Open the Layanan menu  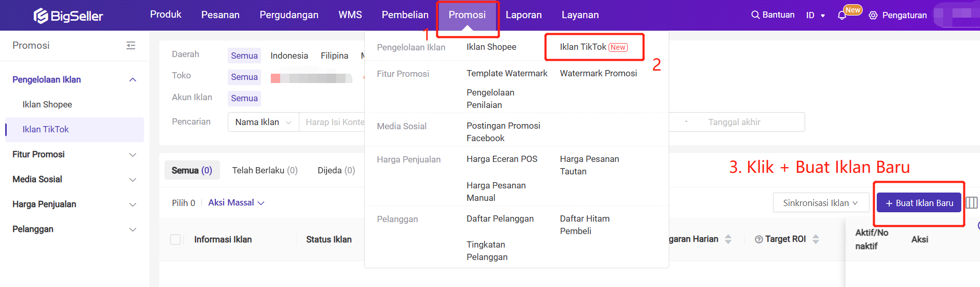coord(580,15)
